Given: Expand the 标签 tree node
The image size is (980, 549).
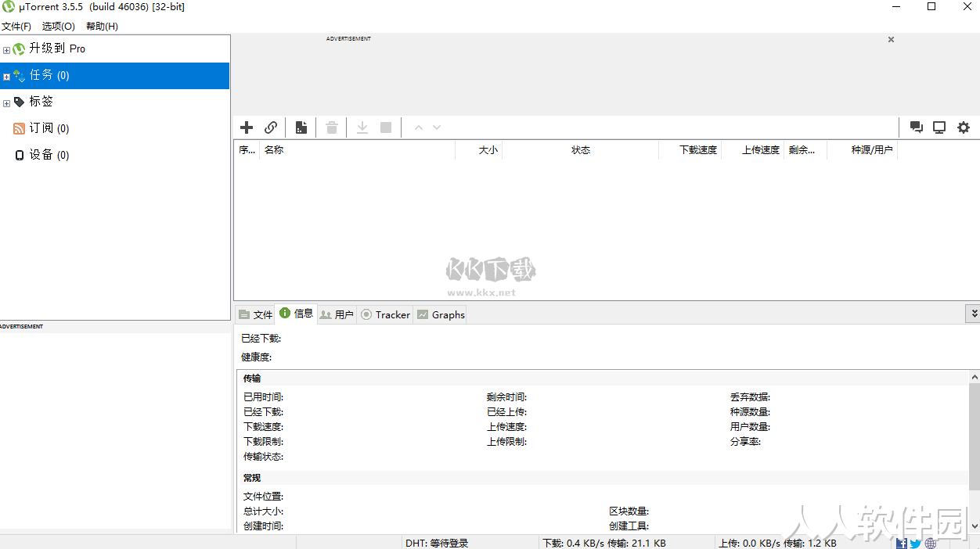Looking at the screenshot, I should click(6, 103).
